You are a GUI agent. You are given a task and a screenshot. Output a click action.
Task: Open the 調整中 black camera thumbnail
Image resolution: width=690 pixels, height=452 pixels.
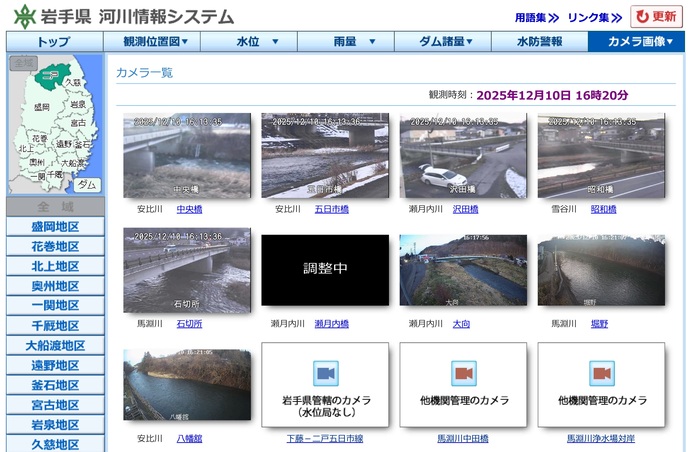[x=325, y=270]
